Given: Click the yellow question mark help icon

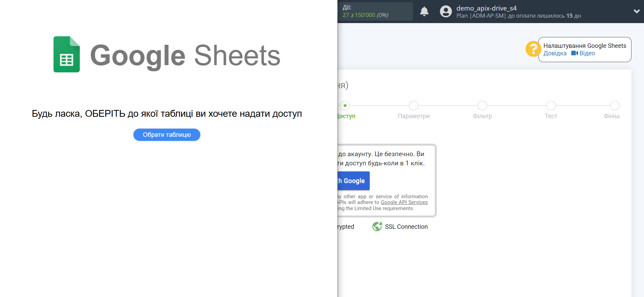Looking at the screenshot, I should tap(533, 49).
